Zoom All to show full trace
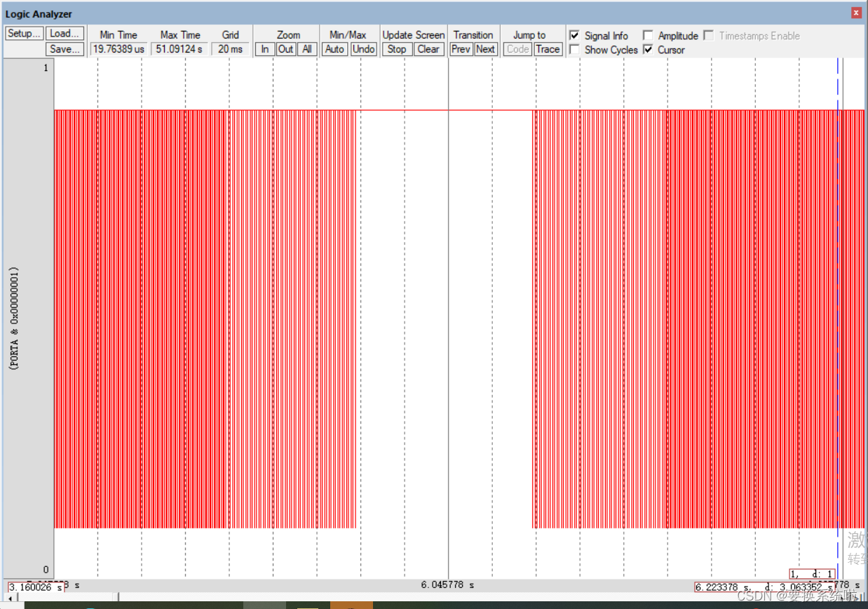This screenshot has height=609, width=868. click(306, 49)
